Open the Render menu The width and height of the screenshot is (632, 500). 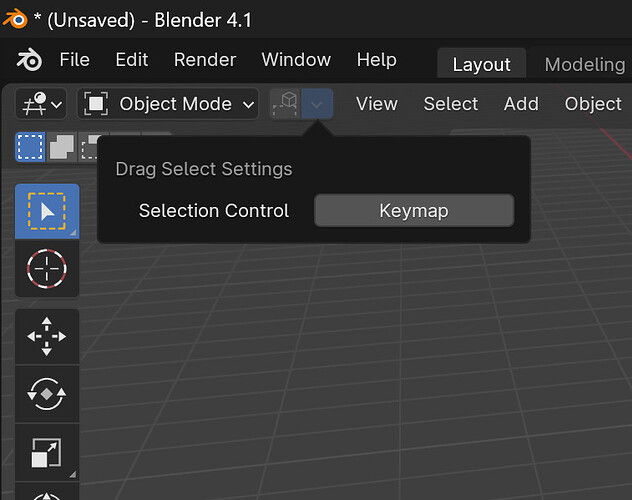(205, 60)
